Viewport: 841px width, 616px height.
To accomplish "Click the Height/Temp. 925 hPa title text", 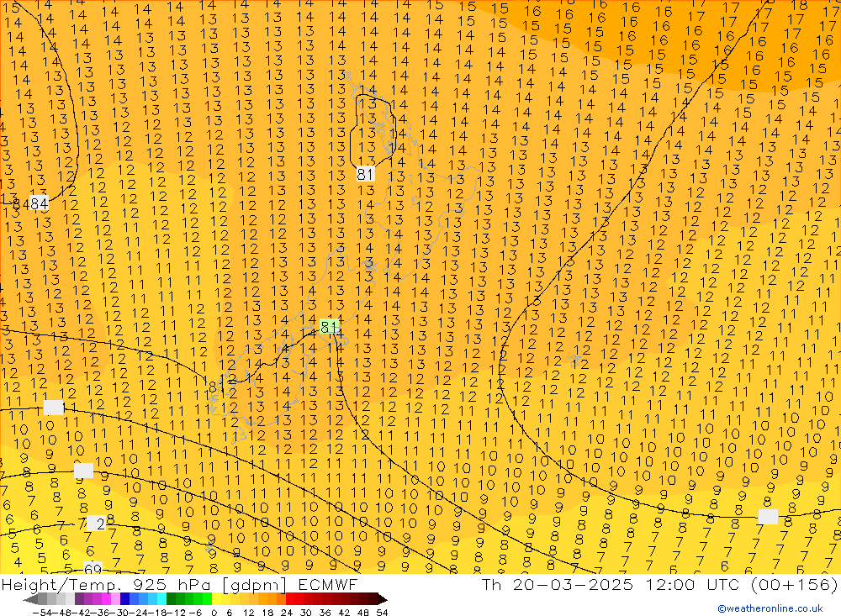I will click(105, 585).
